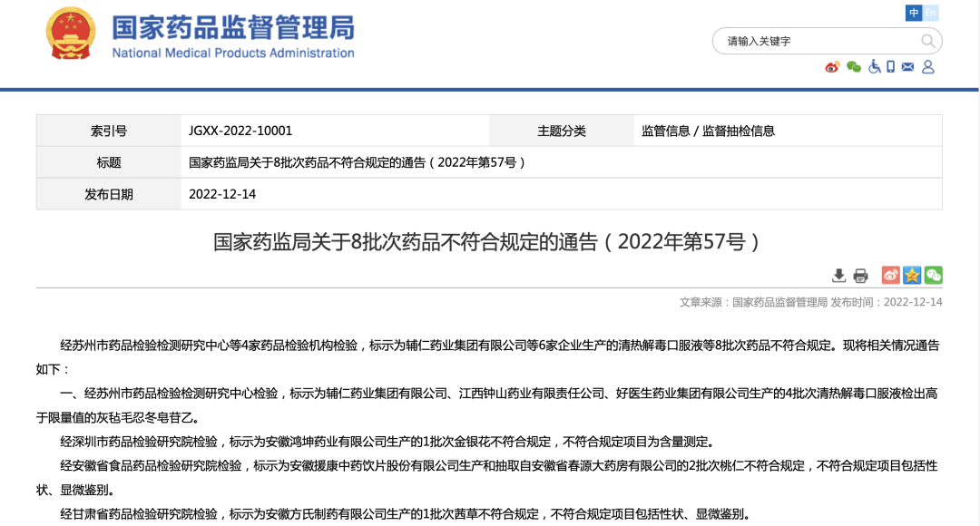Open the Weibo icon in the header

tap(832, 68)
